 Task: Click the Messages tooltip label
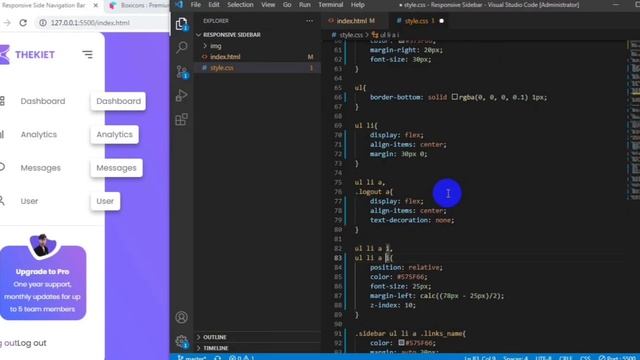tap(116, 168)
